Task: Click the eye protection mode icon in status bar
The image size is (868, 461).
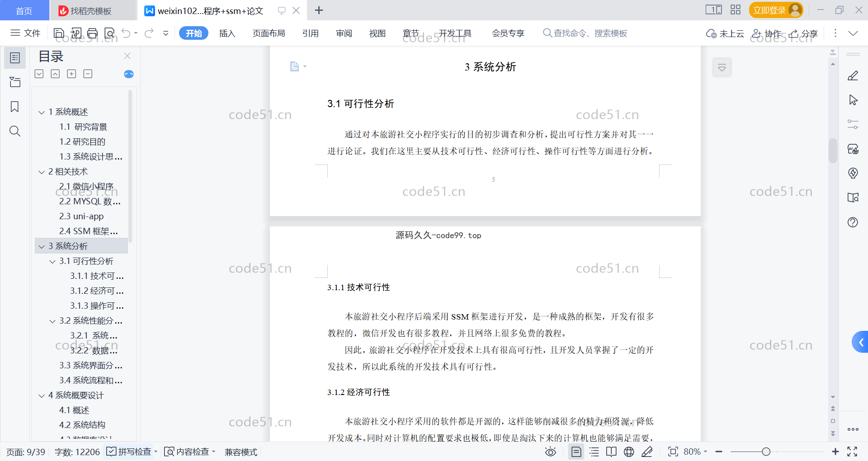Action: point(550,452)
